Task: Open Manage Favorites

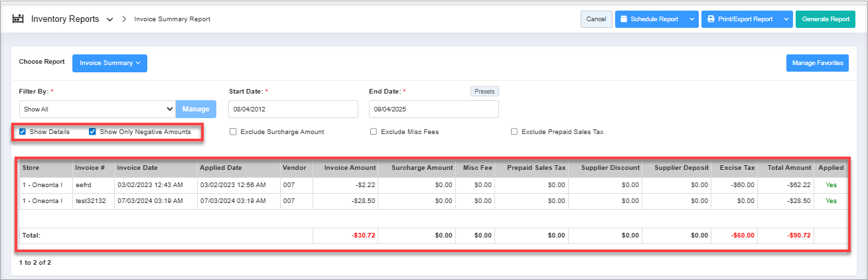Action: click(817, 63)
